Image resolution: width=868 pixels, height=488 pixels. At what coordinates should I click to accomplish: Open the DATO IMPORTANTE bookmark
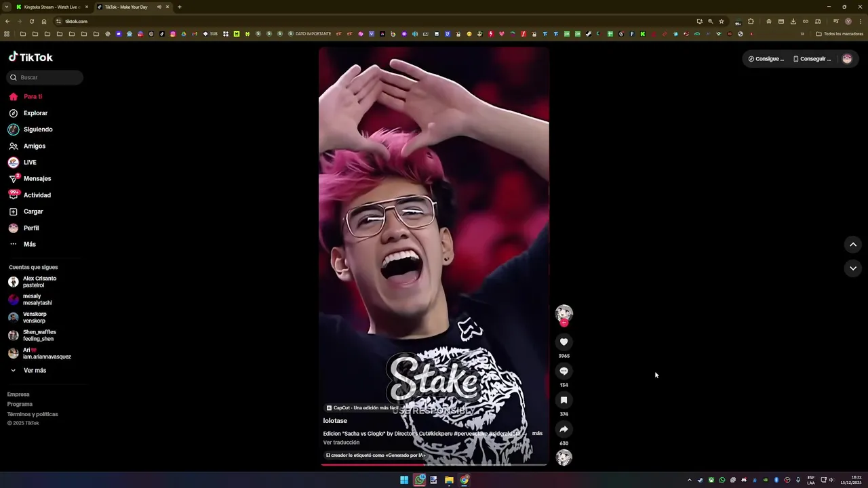pyautogui.click(x=310, y=34)
